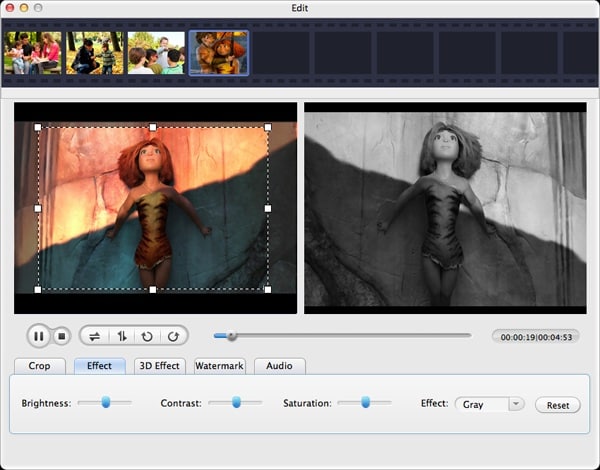Open the Effect dropdown showing Gray
600x470 pixels.
point(489,404)
